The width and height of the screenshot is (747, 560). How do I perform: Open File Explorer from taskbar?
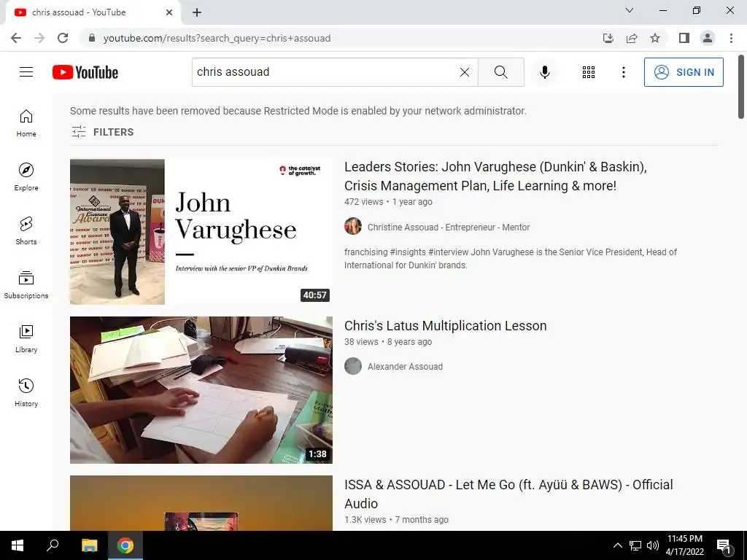pyautogui.click(x=89, y=545)
